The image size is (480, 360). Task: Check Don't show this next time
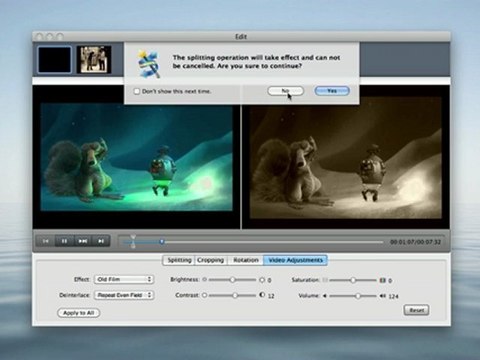136,91
